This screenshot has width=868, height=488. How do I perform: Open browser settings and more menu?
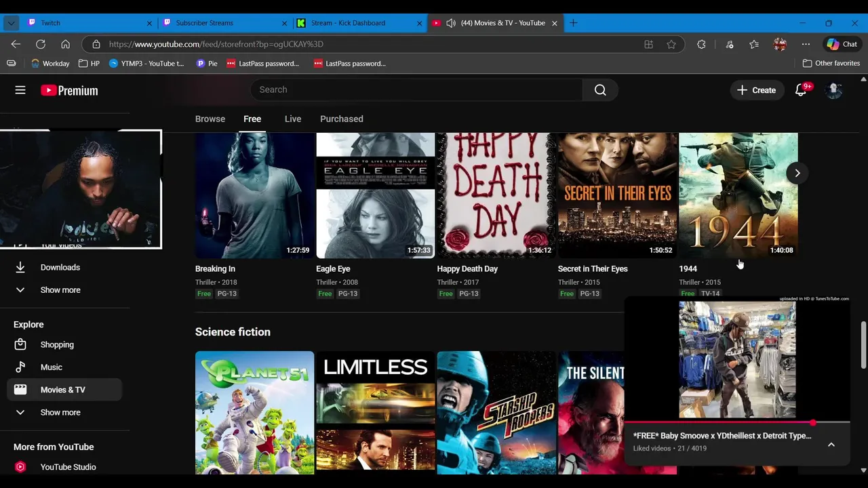[x=806, y=44]
